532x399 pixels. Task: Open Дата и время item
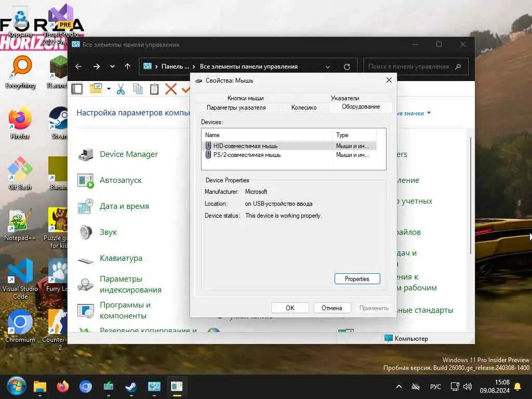pyautogui.click(x=124, y=206)
